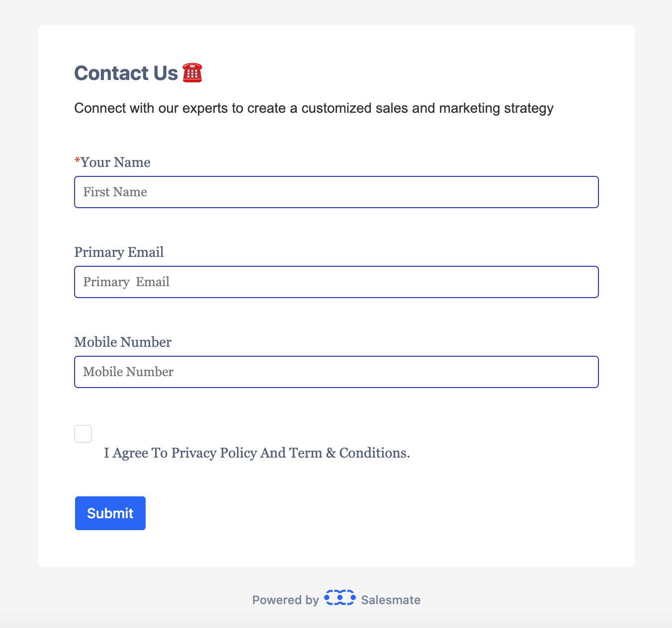Focus the First Name input field

336,192
